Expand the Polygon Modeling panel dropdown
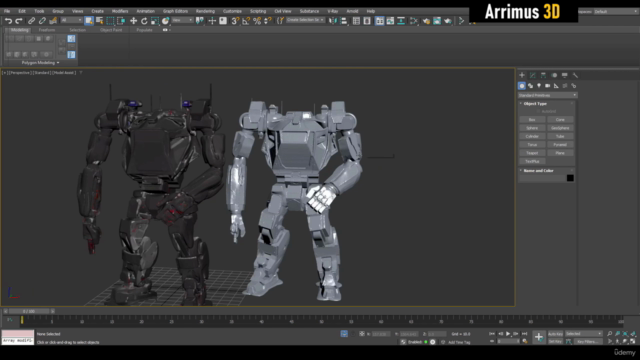The image size is (640, 360). coord(40,63)
